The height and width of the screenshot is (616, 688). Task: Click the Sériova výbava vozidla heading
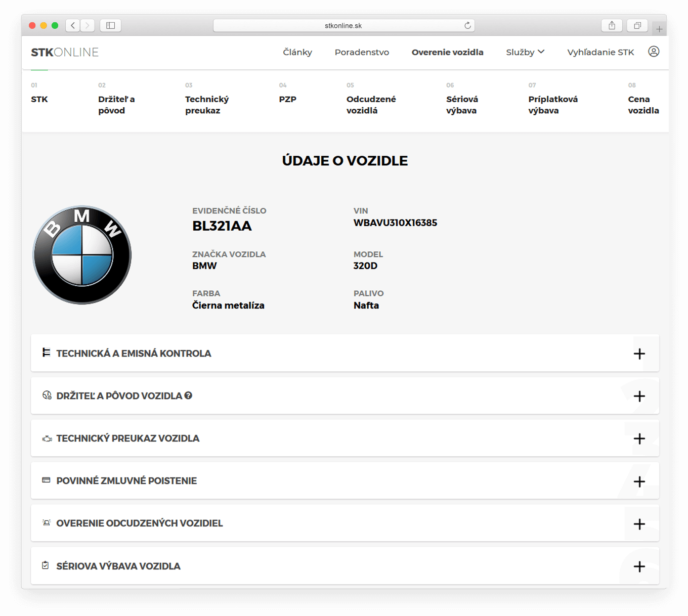118,566
